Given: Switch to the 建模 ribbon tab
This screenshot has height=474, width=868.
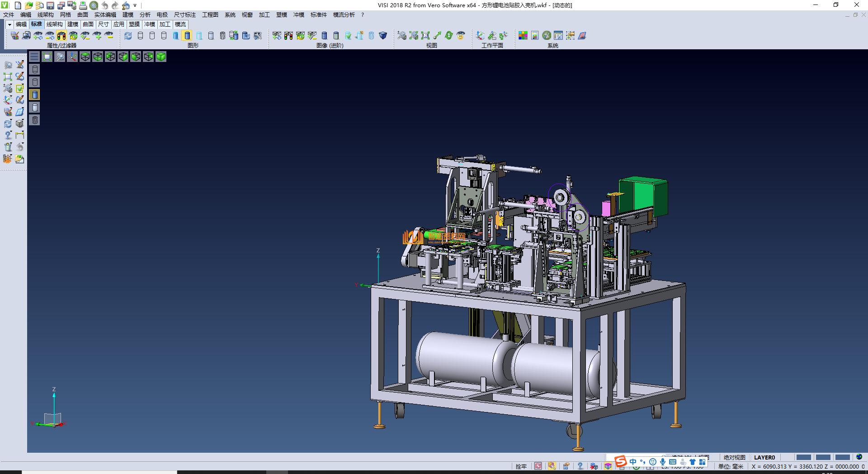Looking at the screenshot, I should [73, 24].
